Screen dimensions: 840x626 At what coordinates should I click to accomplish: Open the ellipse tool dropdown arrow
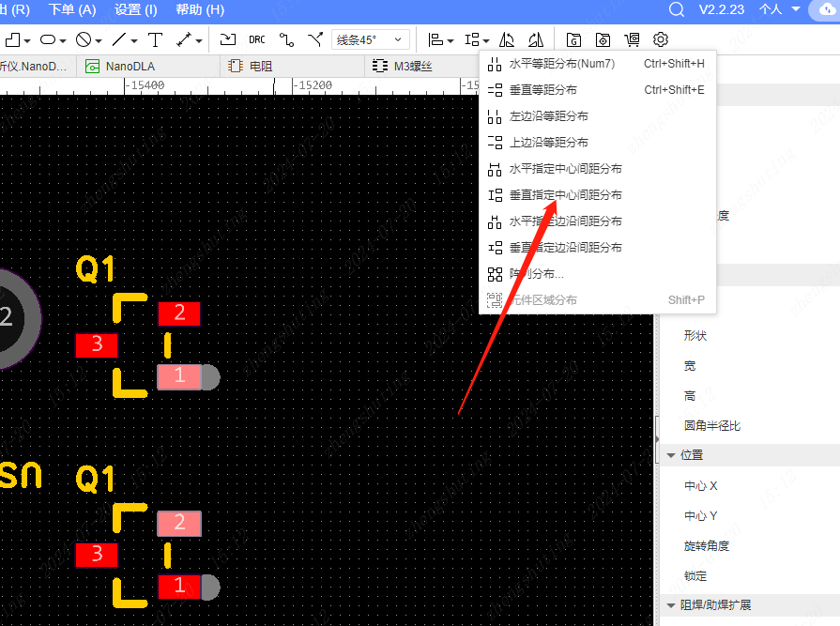click(x=63, y=40)
